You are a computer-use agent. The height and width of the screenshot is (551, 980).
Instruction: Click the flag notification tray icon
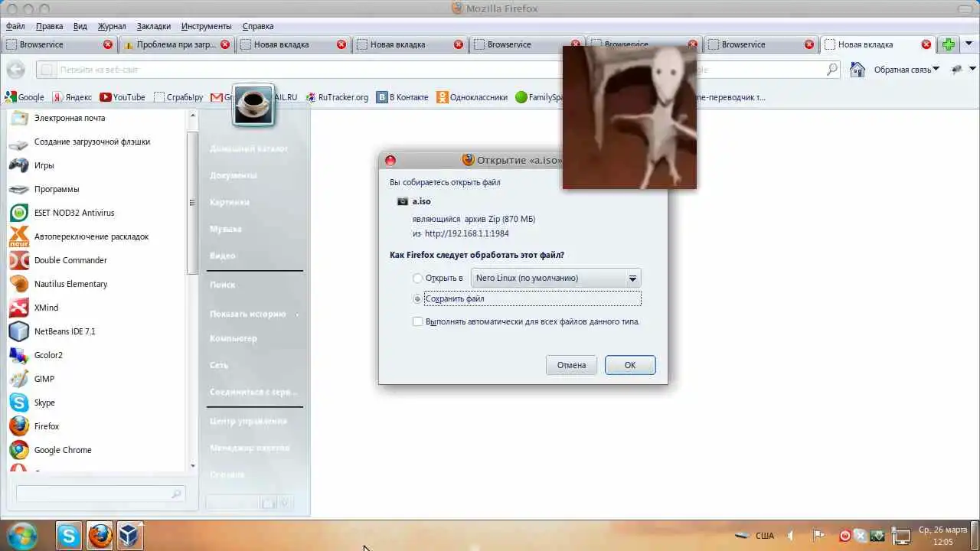pos(818,536)
